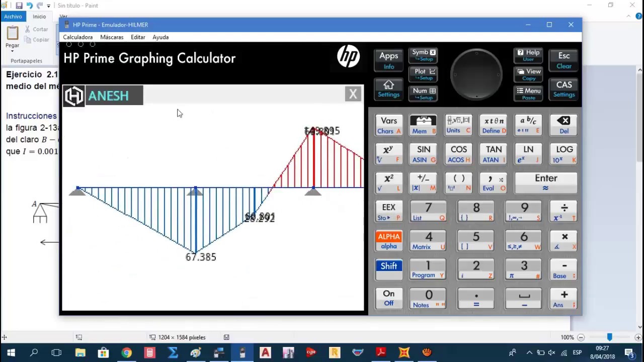Tap the minus Base key

[563, 269]
